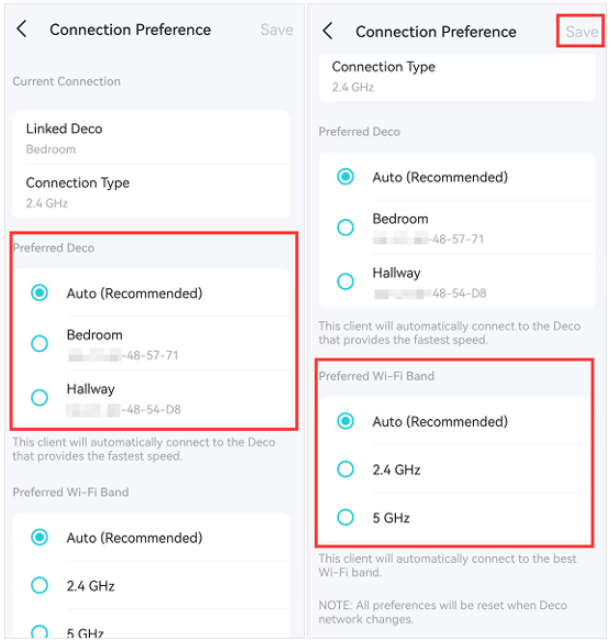Screen dimensions: 611x643
Task: Choose Auto (Recommended) Wi-Fi band in right screen
Action: (346, 421)
